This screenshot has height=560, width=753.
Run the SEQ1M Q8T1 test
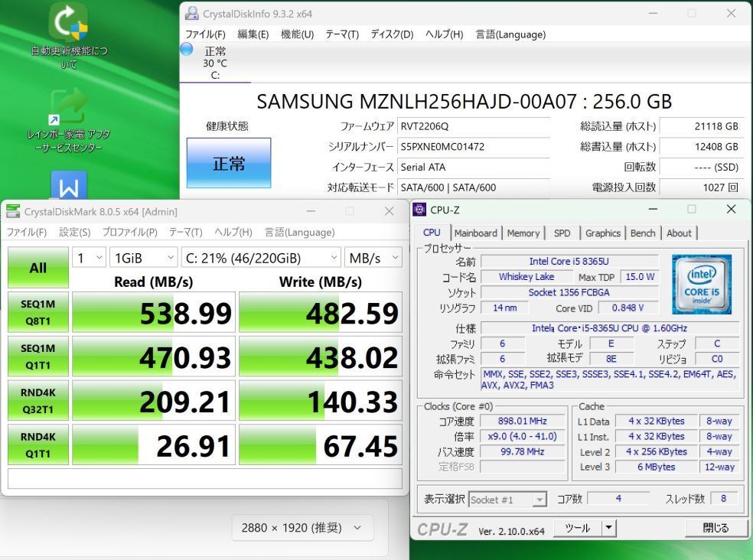[38, 312]
